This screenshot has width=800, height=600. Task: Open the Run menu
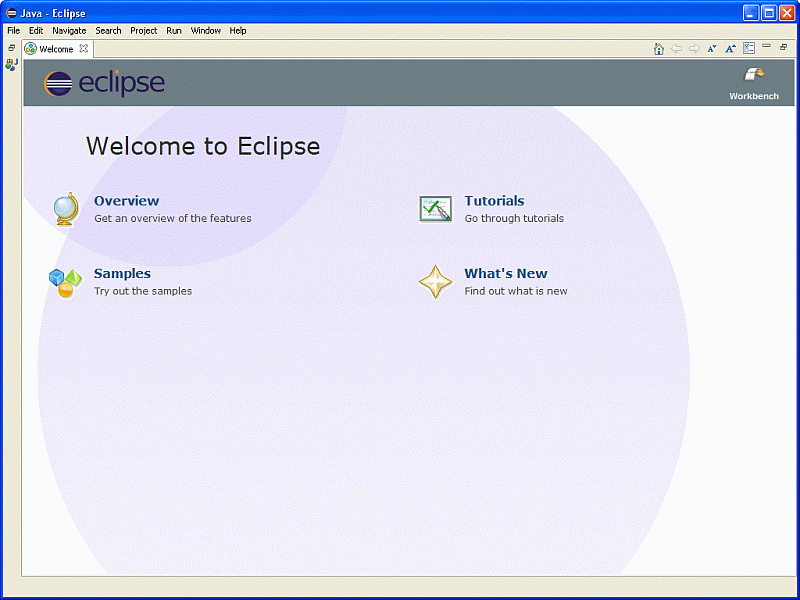click(174, 31)
